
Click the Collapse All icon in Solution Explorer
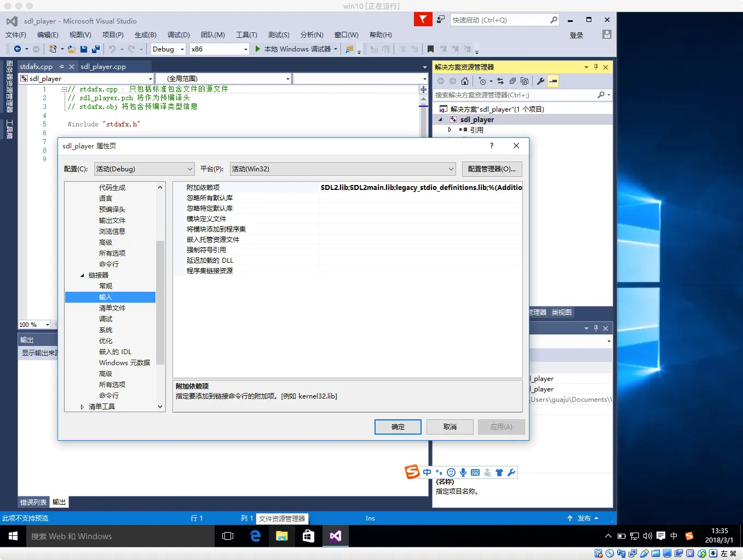pyautogui.click(x=512, y=81)
